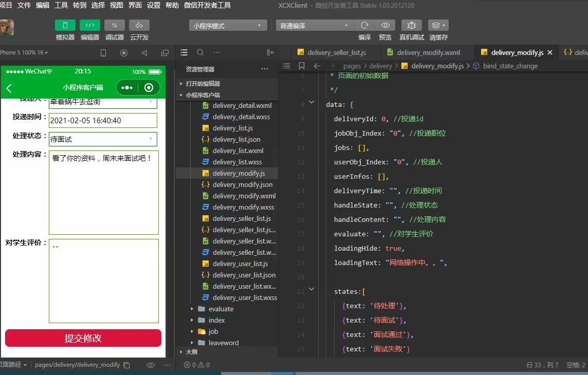This screenshot has width=588, height=375.
Task: Open the 转到 menu
Action: pyautogui.click(x=80, y=5)
